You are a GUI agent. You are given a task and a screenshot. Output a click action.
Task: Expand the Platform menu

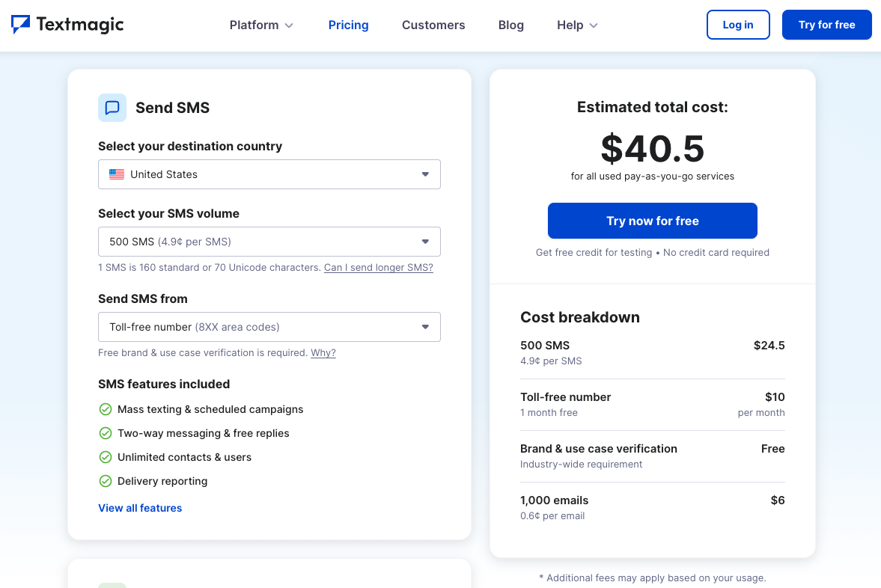(261, 25)
